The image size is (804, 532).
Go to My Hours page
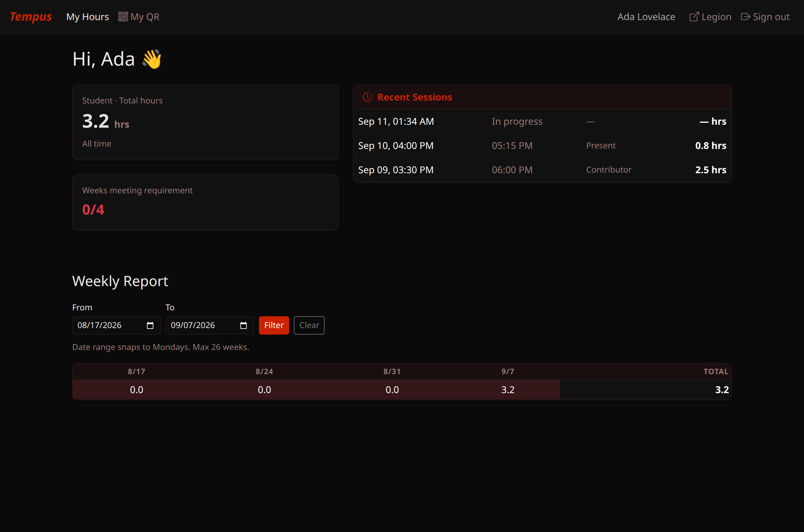87,17
